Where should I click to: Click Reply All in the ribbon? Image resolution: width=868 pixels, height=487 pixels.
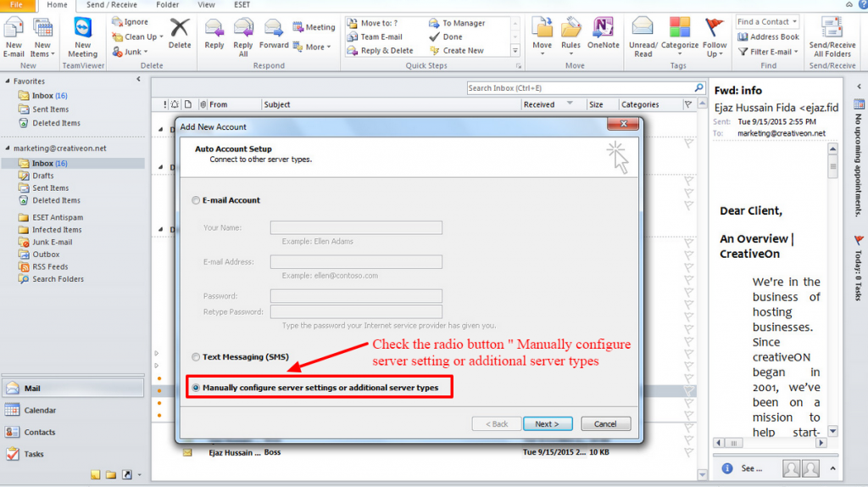[243, 37]
